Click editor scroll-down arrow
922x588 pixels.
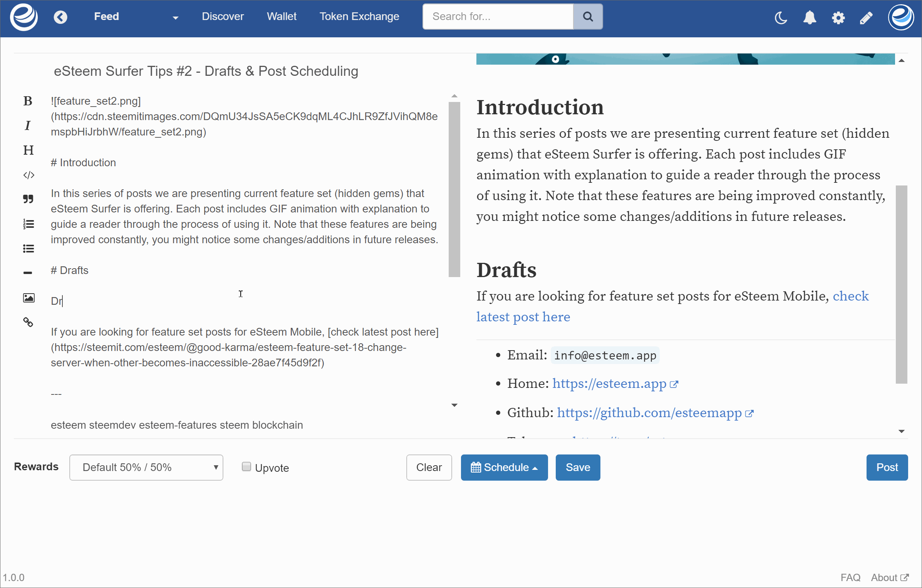click(454, 405)
